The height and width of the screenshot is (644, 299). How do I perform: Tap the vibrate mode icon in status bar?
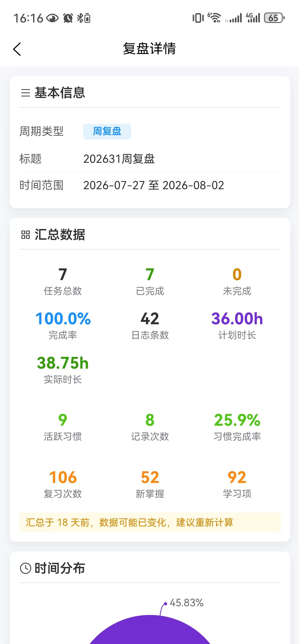pos(198,18)
